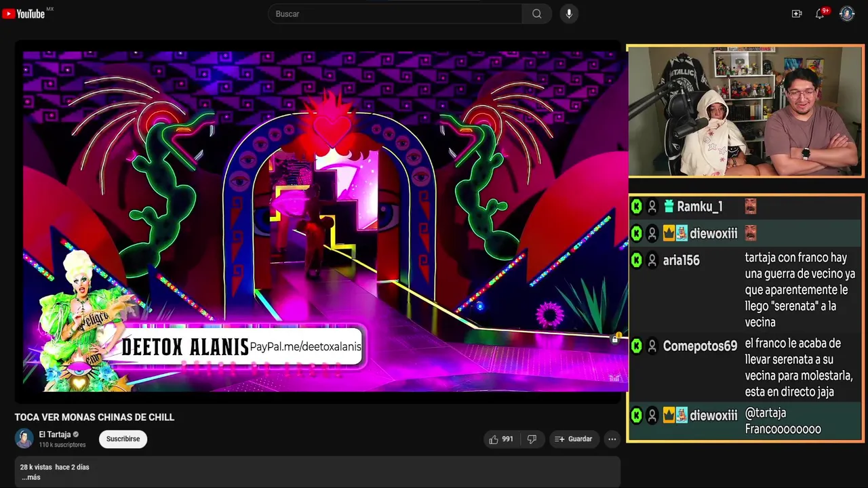Click user icon beside Comepotos69

pyautogui.click(x=652, y=346)
